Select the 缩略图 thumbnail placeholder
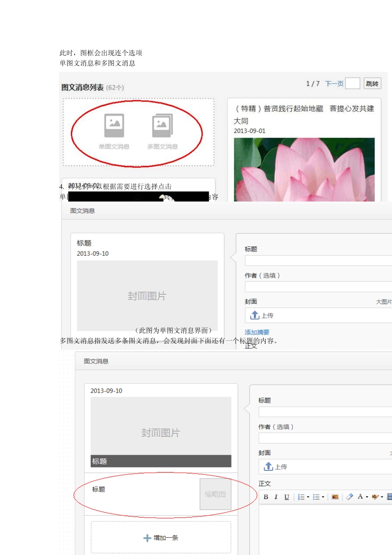 tap(215, 494)
